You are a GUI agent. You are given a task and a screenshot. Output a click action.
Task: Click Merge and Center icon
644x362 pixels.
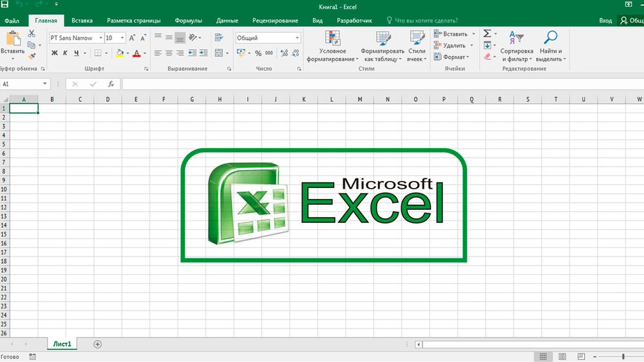click(219, 53)
